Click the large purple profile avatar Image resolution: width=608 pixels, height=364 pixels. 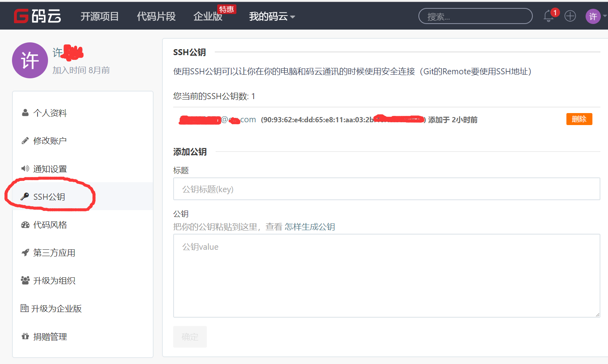point(30,60)
